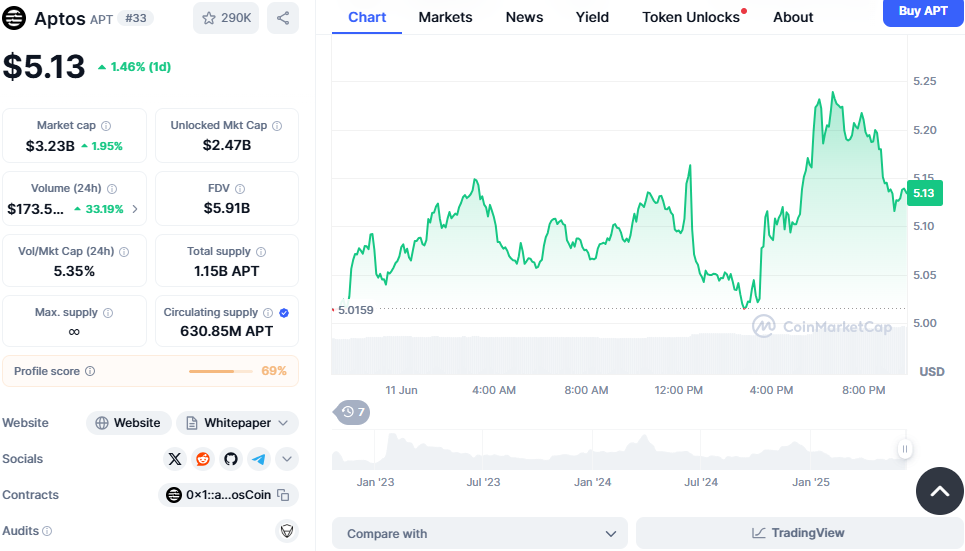
Task: Expand more socials chevron
Action: [x=287, y=459]
